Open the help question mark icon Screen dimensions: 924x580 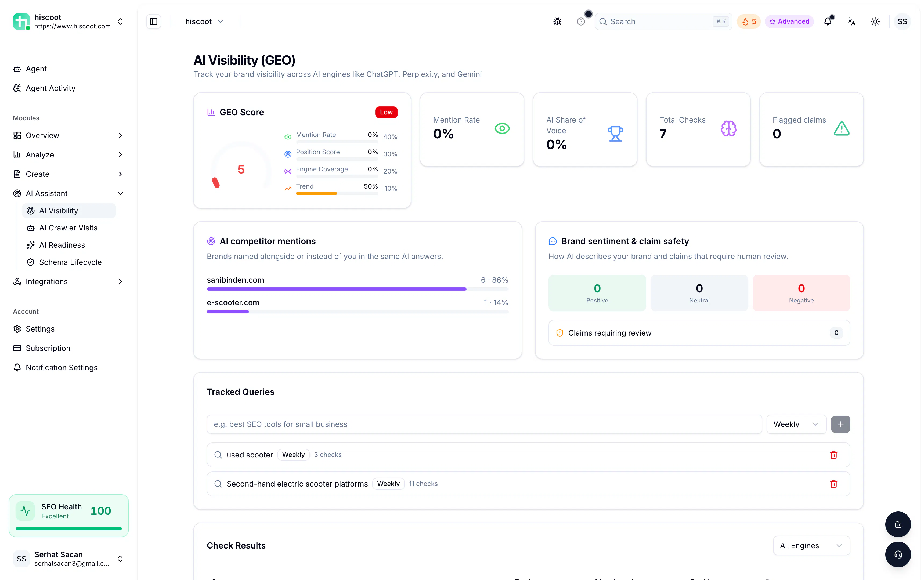[x=581, y=21]
